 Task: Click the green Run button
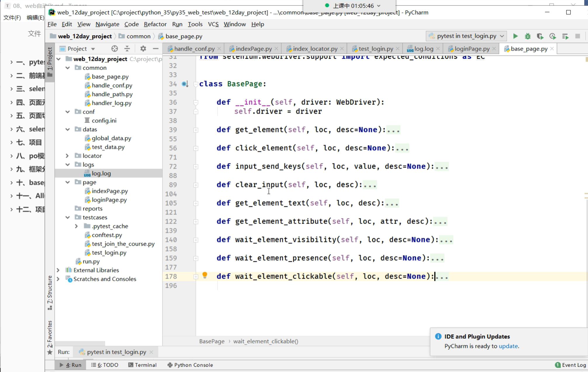515,36
